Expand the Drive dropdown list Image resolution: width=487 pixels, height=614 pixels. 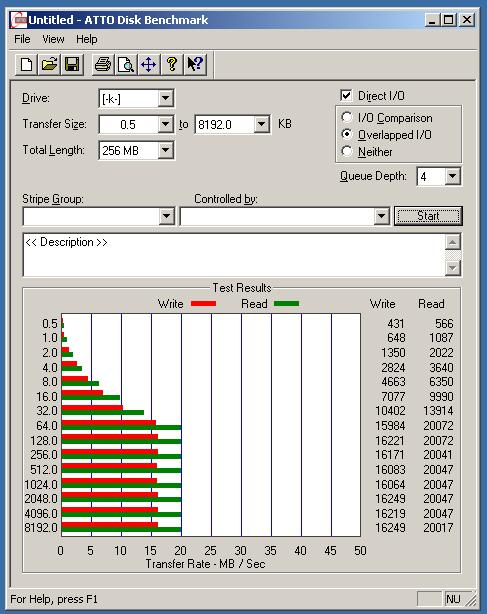(x=166, y=98)
